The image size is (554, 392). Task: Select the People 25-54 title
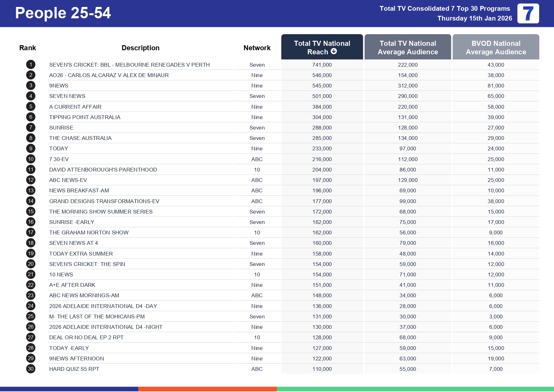[x=63, y=13]
